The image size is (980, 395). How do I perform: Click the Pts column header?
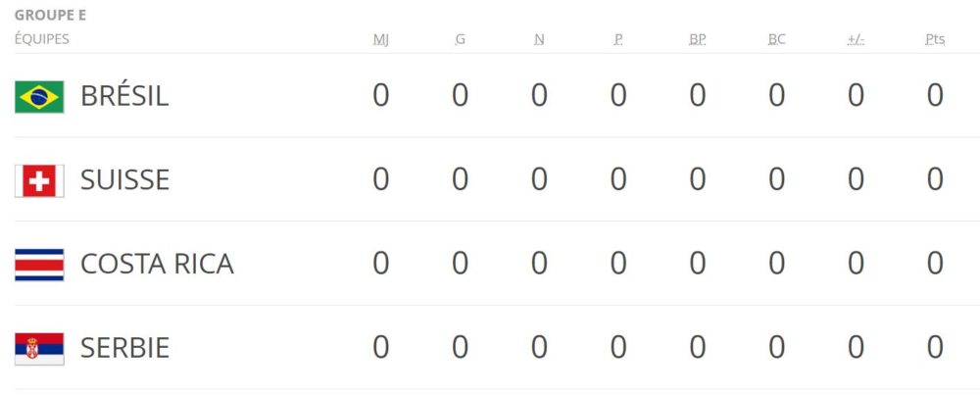935,39
